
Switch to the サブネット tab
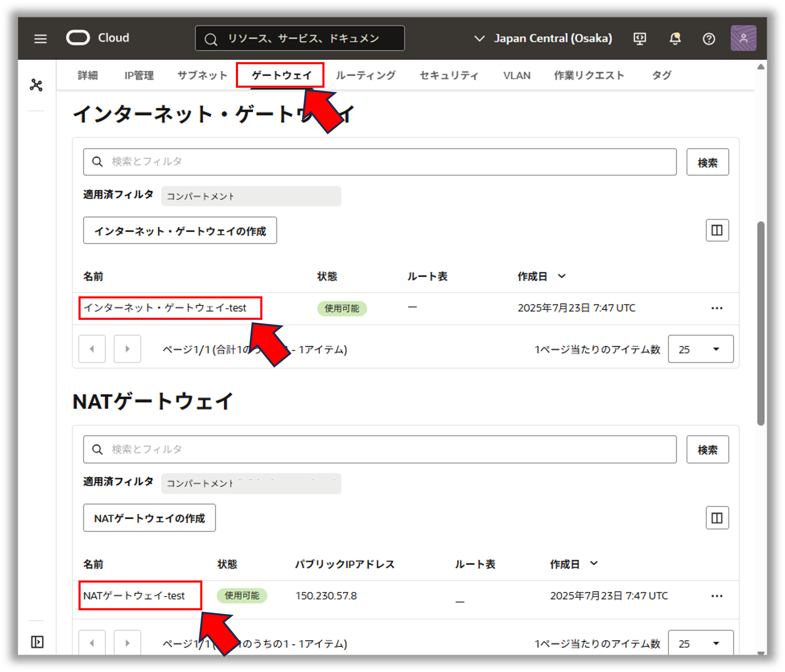[x=202, y=76]
